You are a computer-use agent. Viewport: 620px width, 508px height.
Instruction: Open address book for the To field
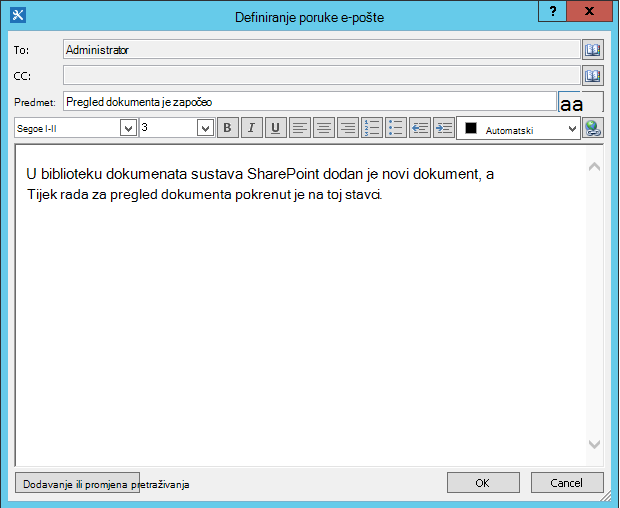(592, 49)
